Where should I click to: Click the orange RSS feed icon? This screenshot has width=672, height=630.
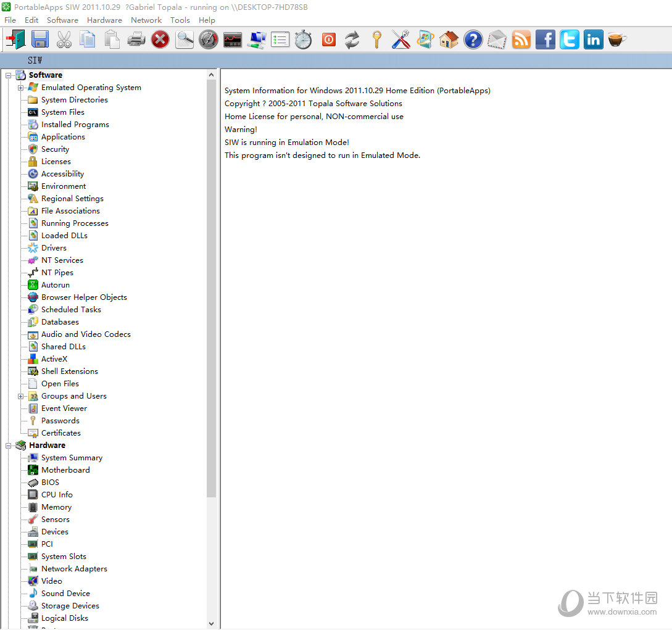coord(521,40)
